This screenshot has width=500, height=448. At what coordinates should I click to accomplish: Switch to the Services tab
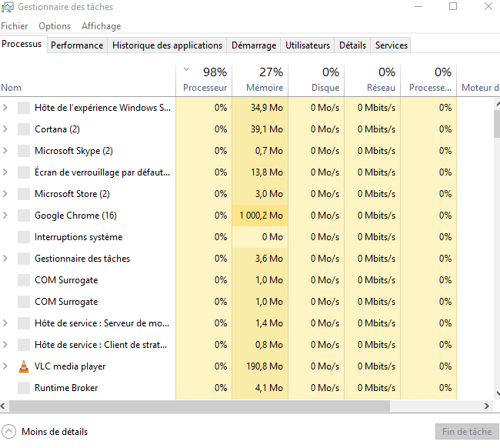point(392,45)
